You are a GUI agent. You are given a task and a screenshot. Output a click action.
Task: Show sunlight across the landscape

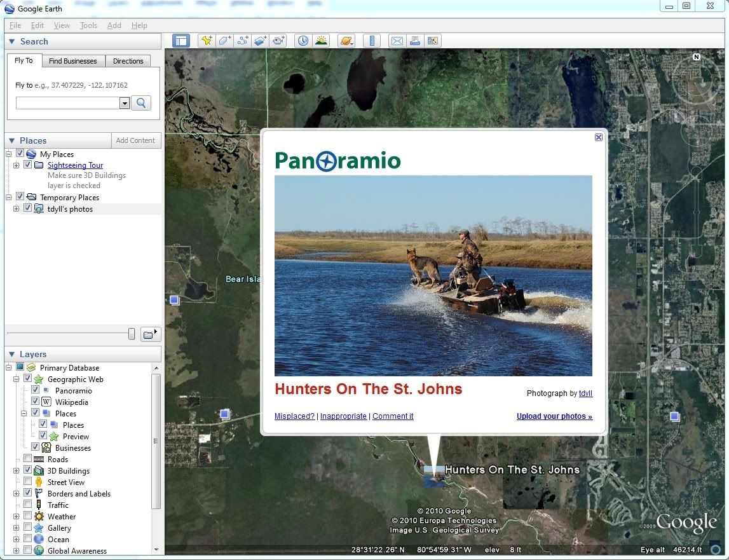coord(321,41)
